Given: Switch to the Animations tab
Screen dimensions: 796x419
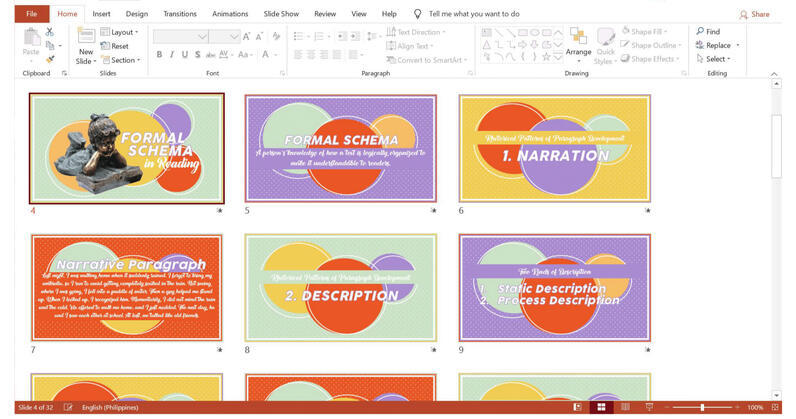Looking at the screenshot, I should 230,14.
